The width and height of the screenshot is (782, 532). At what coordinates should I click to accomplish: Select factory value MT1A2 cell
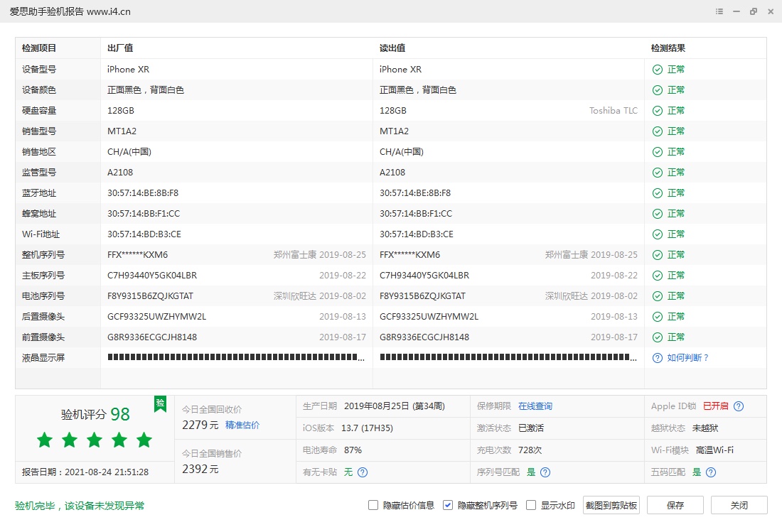point(122,131)
